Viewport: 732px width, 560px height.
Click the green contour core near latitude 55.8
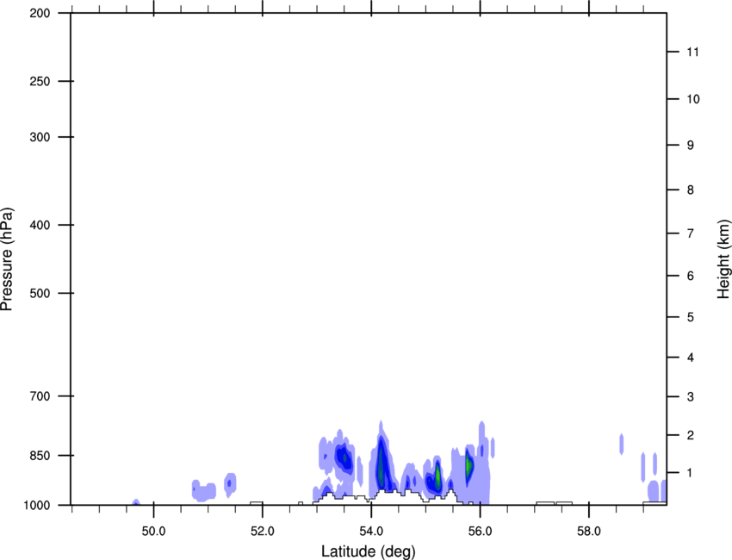pos(468,464)
